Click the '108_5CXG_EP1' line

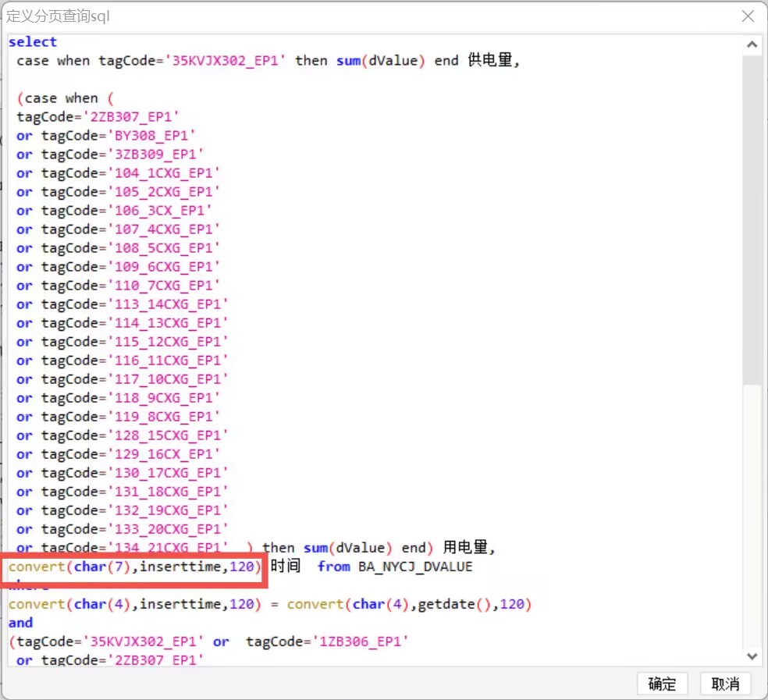point(118,248)
